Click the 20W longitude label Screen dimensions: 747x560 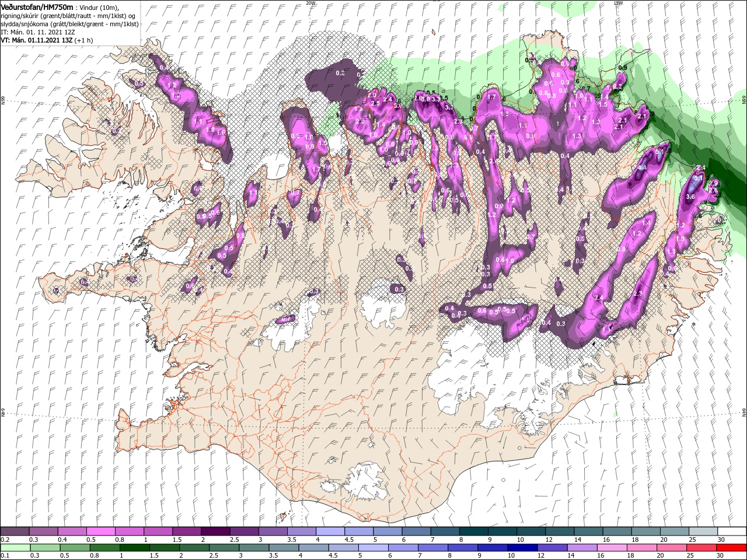310,3
